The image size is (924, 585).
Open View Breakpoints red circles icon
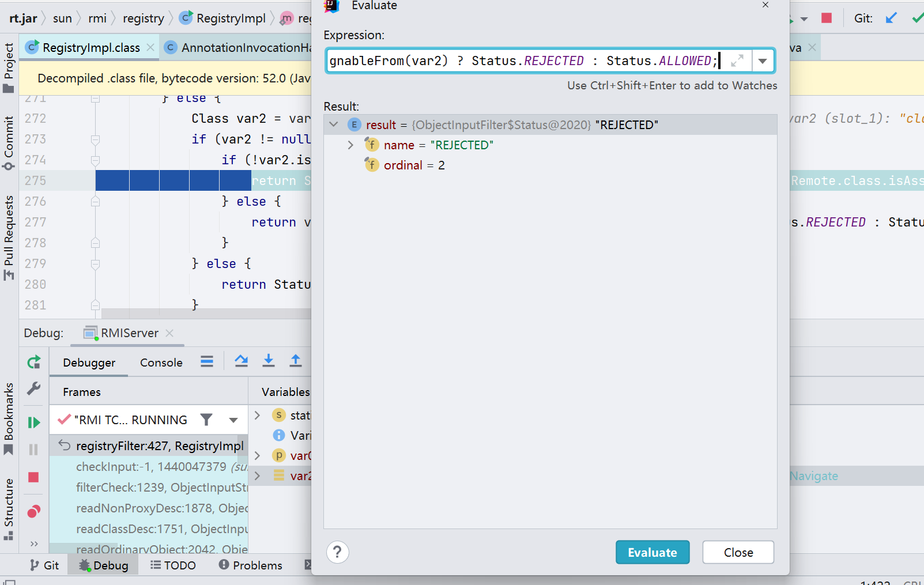coord(34,511)
